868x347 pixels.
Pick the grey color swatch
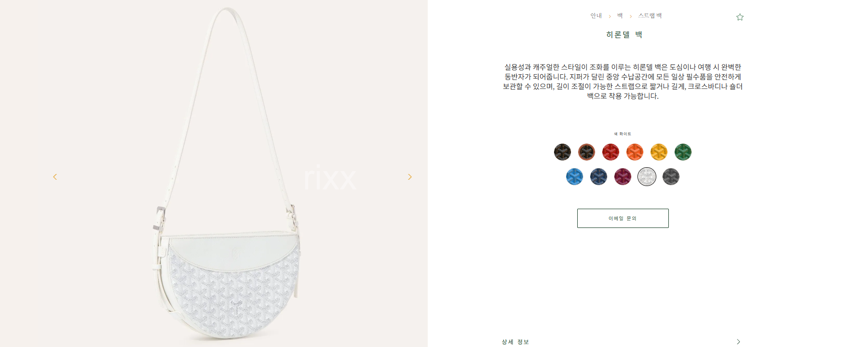671,177
